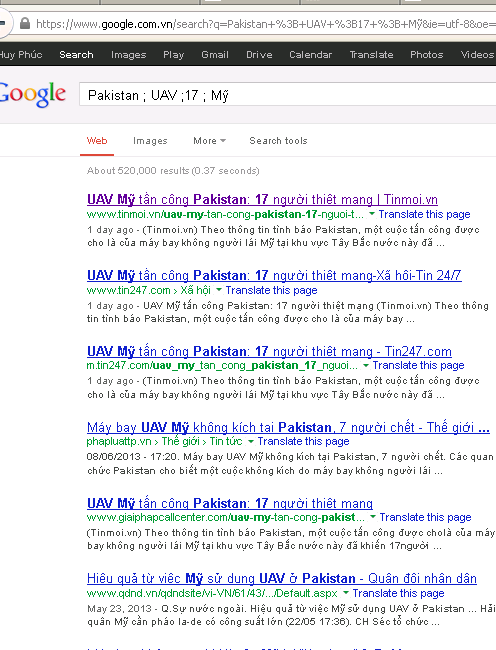Open the Quân đội nhân dân result link
496x650 pixels.
282,578
